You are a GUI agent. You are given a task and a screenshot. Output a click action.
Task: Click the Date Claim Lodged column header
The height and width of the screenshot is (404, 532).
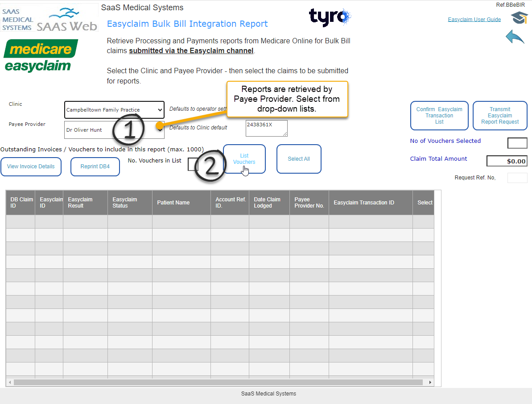(269, 203)
